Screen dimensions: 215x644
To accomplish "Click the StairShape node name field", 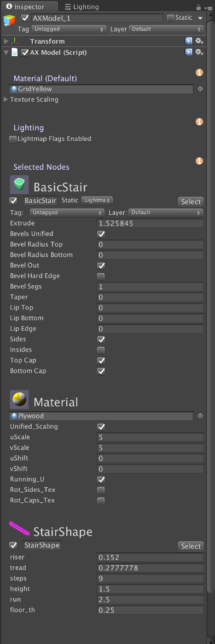I will [x=42, y=545].
